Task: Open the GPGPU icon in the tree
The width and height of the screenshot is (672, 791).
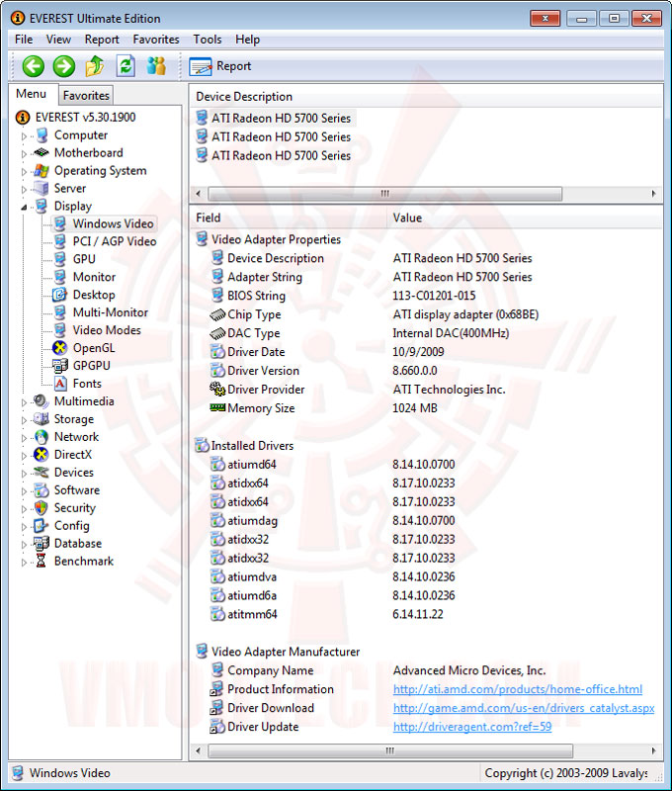Action: pyautogui.click(x=60, y=365)
